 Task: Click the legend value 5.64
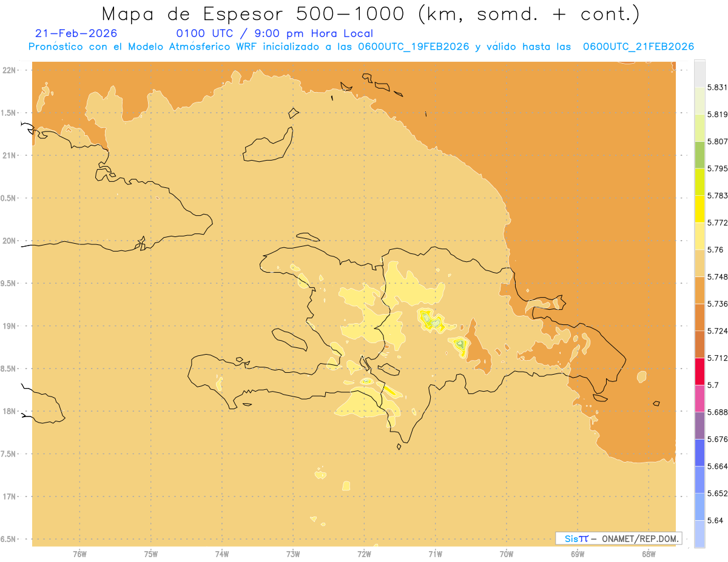(x=715, y=520)
